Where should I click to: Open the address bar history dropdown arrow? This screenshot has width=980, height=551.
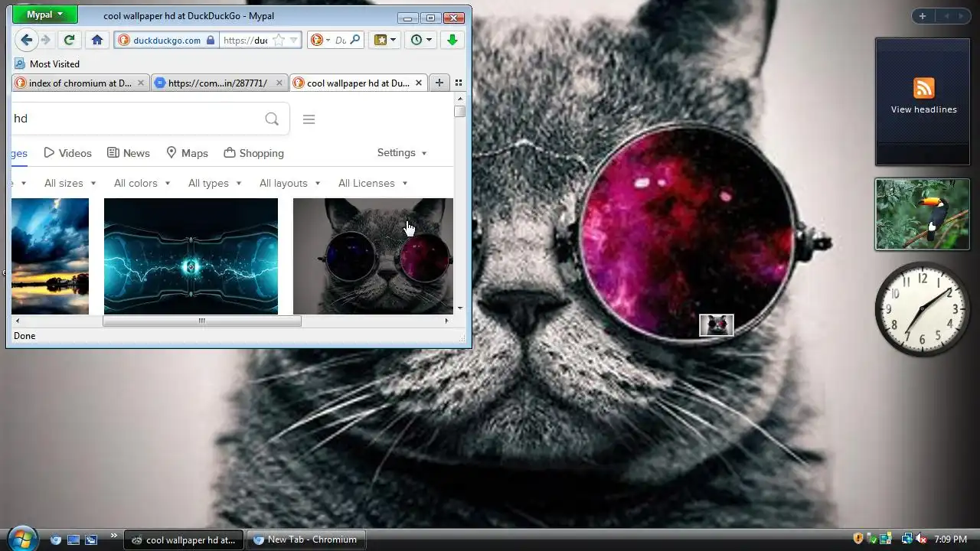coord(293,41)
